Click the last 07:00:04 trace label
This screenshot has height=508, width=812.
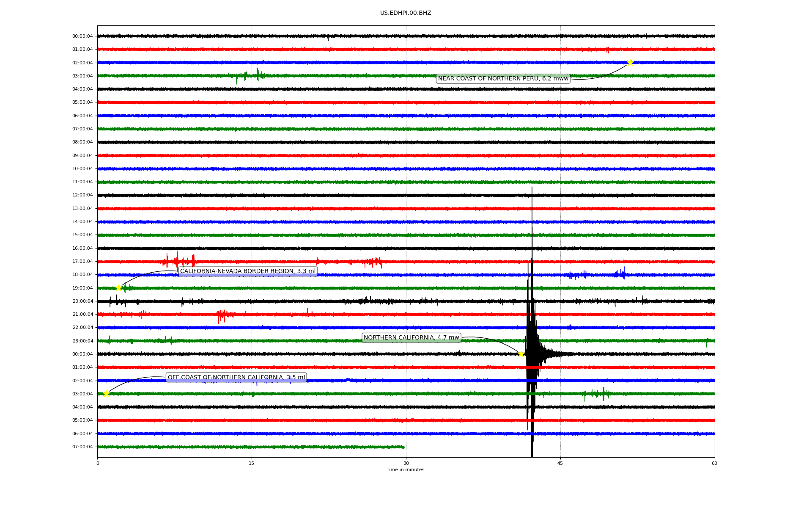[x=82, y=447]
